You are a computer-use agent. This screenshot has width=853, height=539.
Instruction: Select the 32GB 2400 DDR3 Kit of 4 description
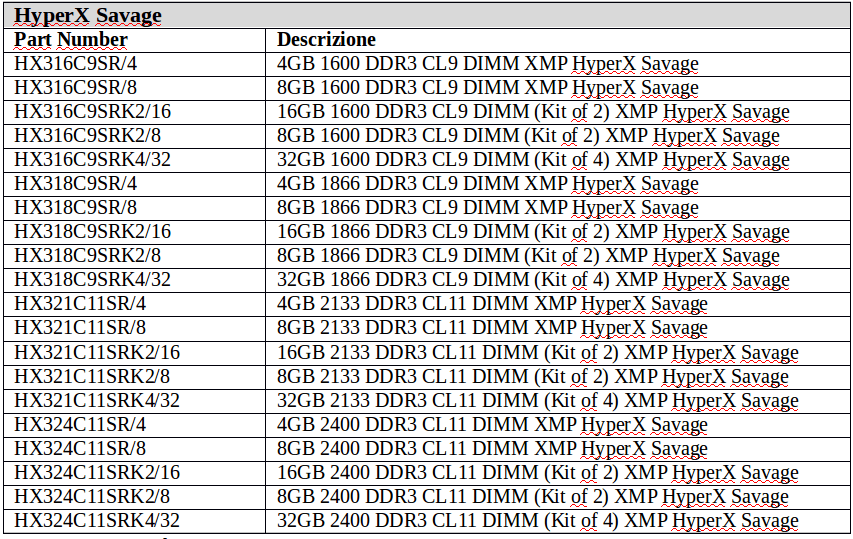537,521
